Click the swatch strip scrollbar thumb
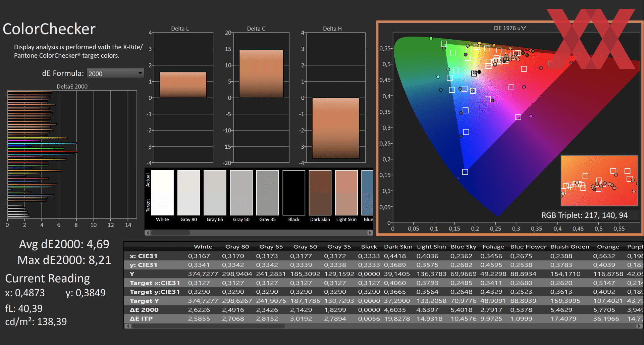Screen dimensions: 644x345 coord(170,233)
